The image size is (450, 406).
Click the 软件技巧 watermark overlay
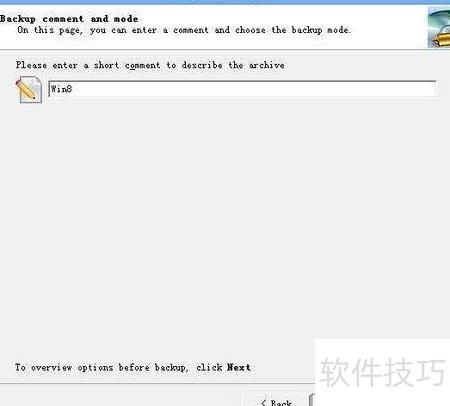click(x=382, y=372)
